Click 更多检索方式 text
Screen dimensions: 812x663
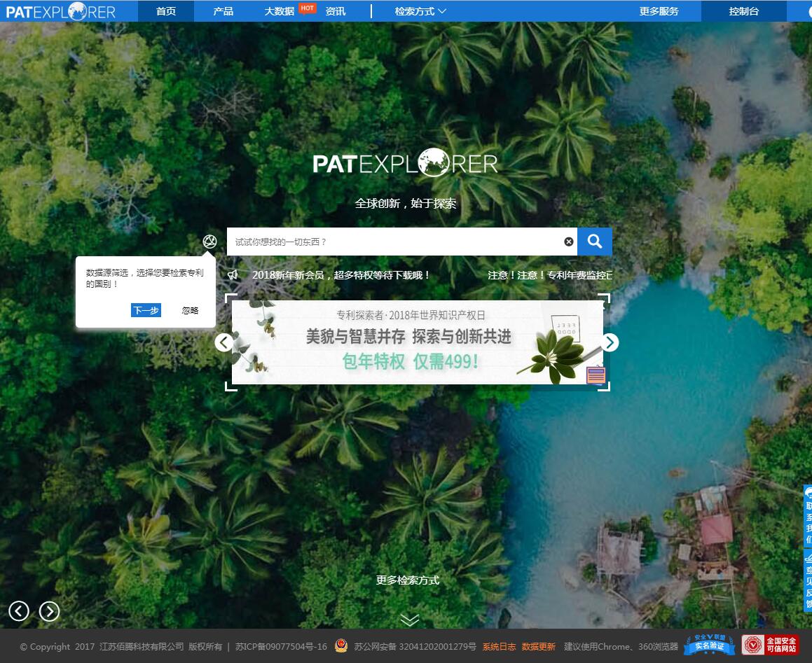coord(408,580)
